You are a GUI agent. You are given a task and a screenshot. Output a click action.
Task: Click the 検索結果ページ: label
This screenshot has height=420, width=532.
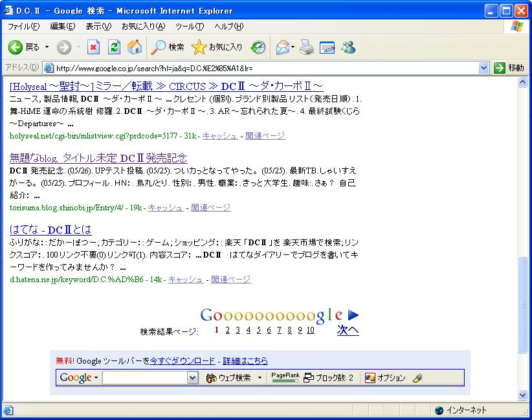[170, 331]
